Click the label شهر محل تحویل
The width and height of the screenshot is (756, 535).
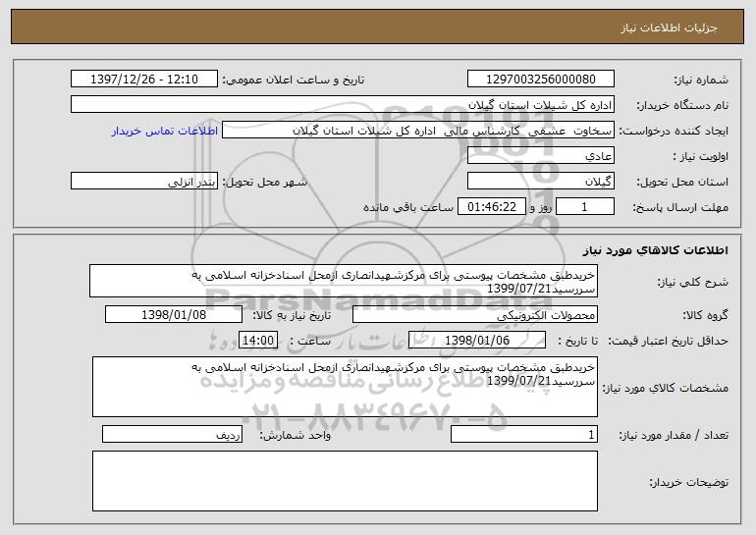tap(264, 182)
